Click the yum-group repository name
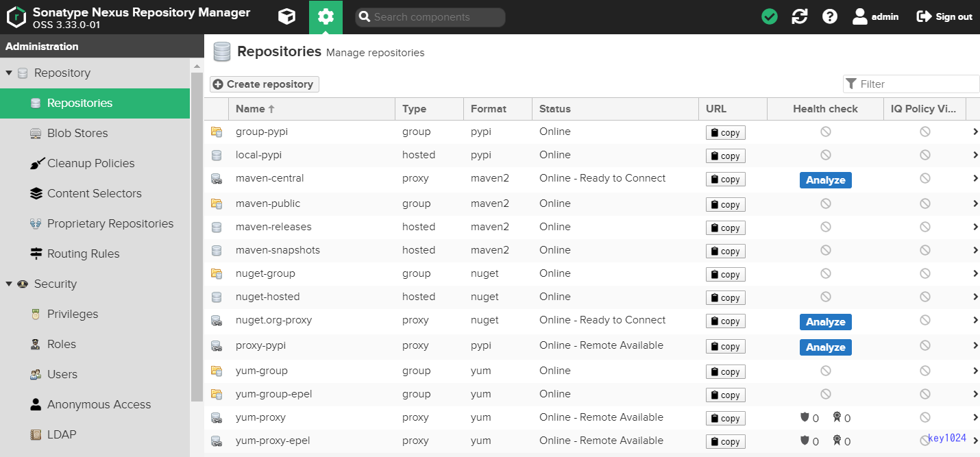980x457 pixels. (x=262, y=371)
